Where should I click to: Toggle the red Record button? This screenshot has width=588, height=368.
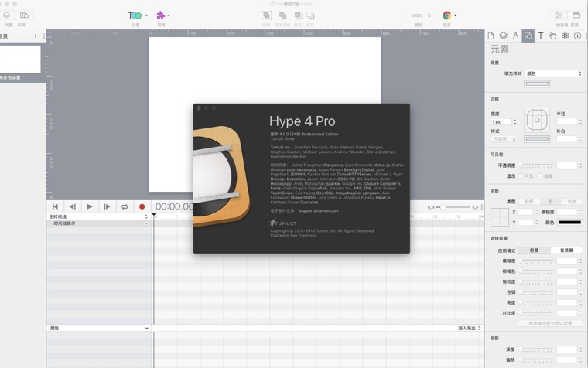pyautogui.click(x=142, y=206)
